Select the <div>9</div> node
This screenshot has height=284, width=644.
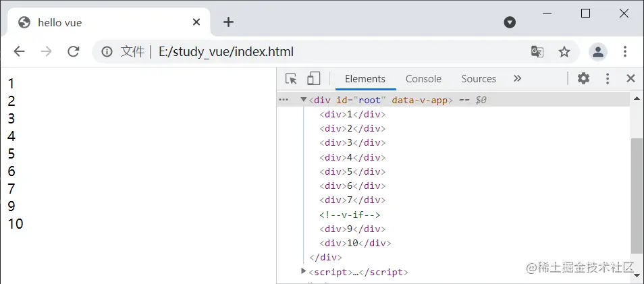point(352,229)
